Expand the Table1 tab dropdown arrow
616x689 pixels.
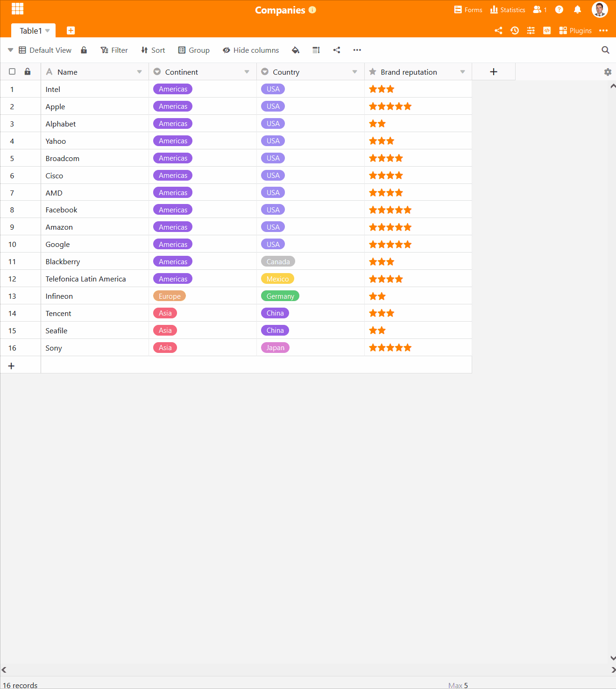[48, 31]
